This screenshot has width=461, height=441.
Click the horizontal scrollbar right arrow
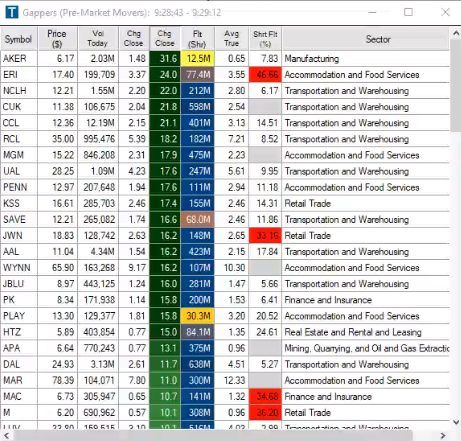443,435
